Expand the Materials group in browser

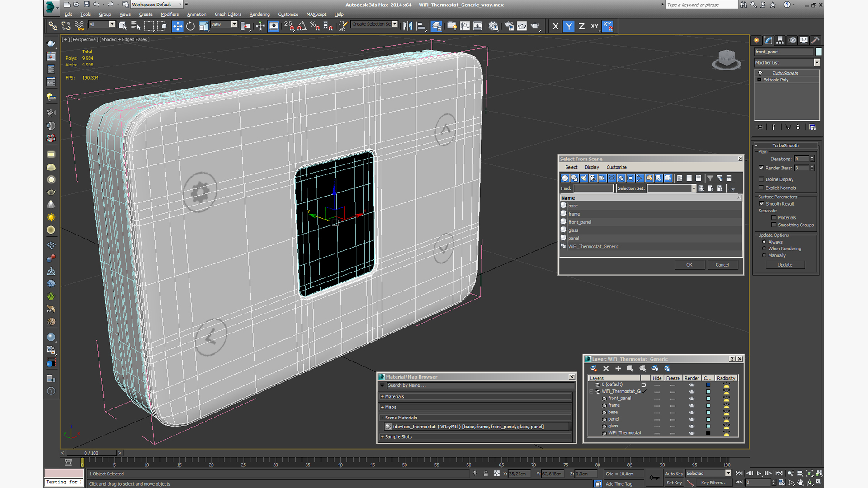pyautogui.click(x=382, y=397)
